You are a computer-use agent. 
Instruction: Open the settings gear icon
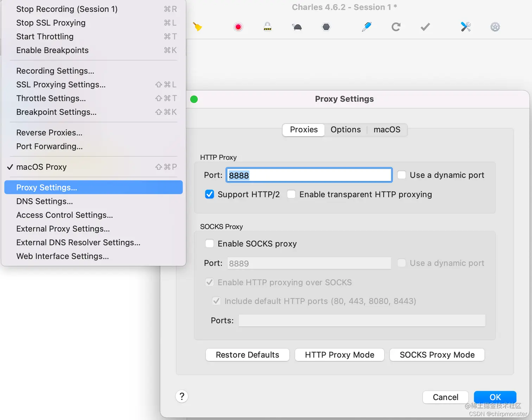click(495, 27)
